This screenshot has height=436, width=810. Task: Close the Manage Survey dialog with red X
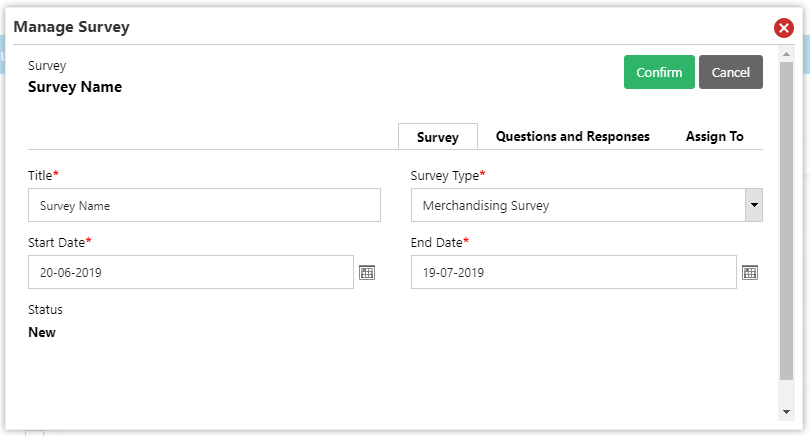(783, 28)
